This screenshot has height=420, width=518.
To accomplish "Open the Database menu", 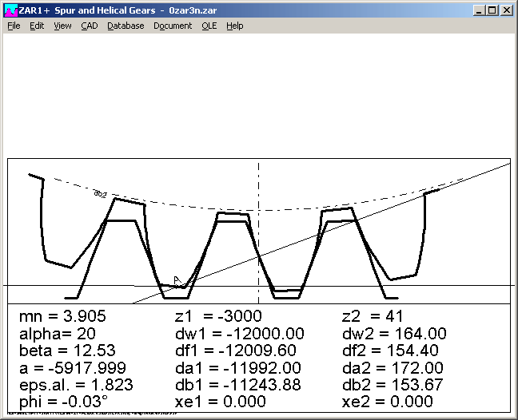I will (126, 26).
